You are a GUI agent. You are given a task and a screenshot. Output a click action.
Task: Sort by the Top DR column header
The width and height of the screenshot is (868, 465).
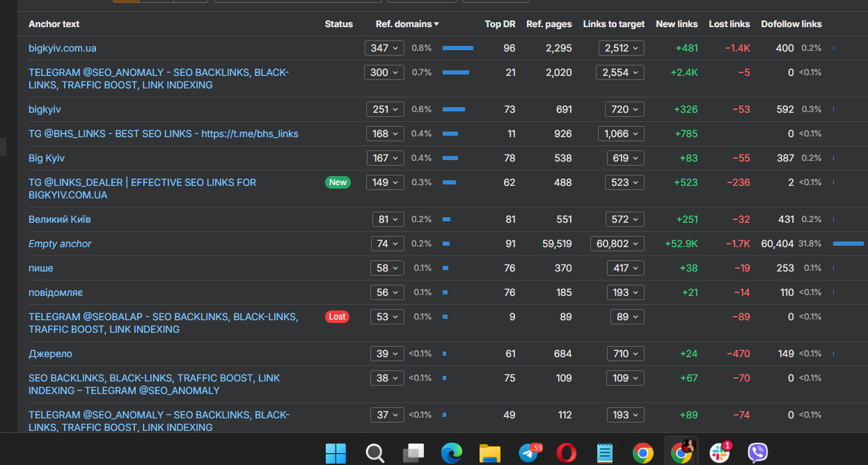coord(500,24)
